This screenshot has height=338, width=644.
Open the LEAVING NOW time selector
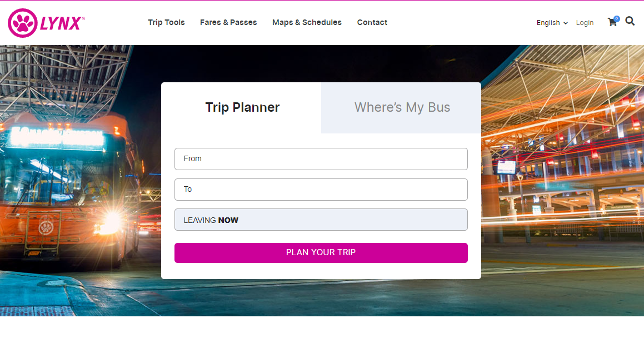(x=321, y=220)
